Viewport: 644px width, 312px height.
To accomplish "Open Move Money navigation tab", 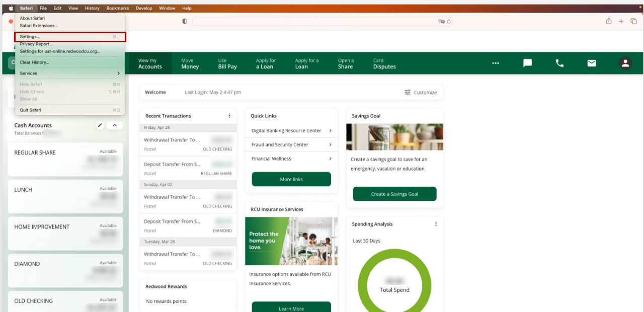I will (x=190, y=63).
